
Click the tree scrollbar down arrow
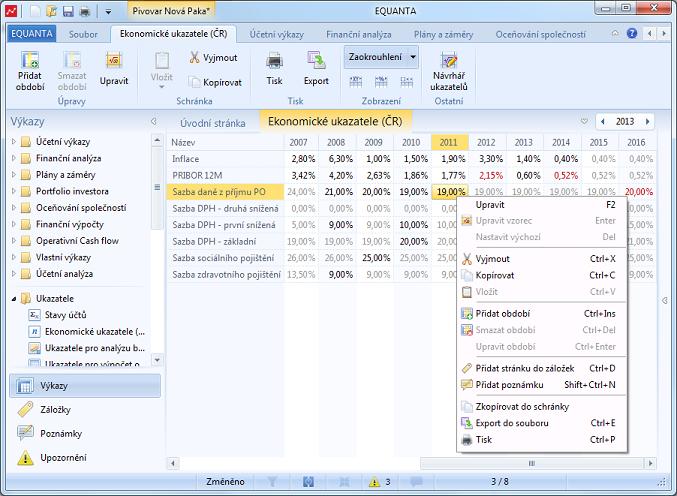157,360
